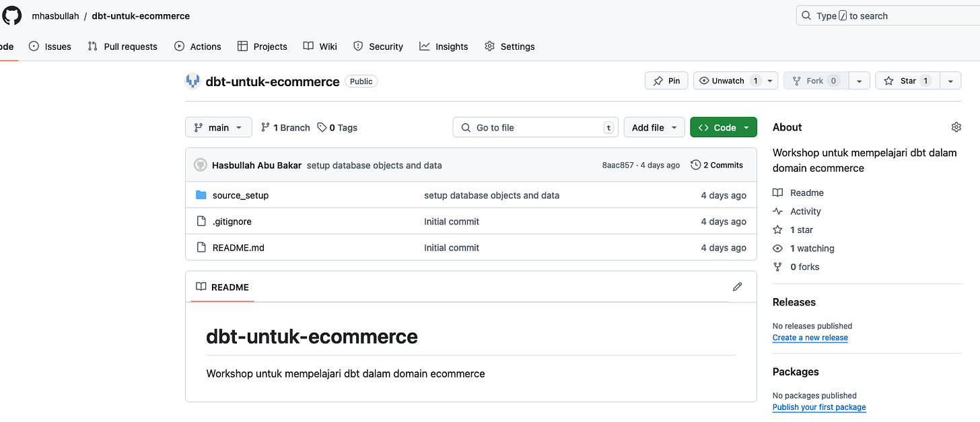Image resolution: width=980 pixels, height=422 pixels.
Task: Click the Packages heading link
Action: click(796, 372)
